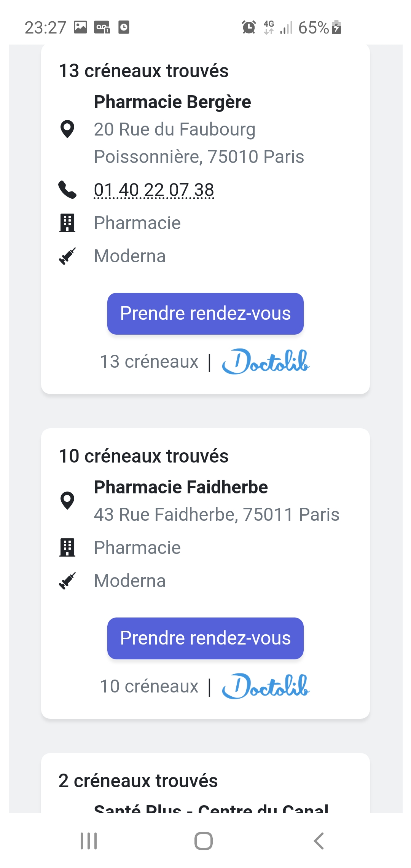The image size is (411, 868).
Task: Tap location pin icon for Pharmacie Bergère
Action: pos(67,129)
